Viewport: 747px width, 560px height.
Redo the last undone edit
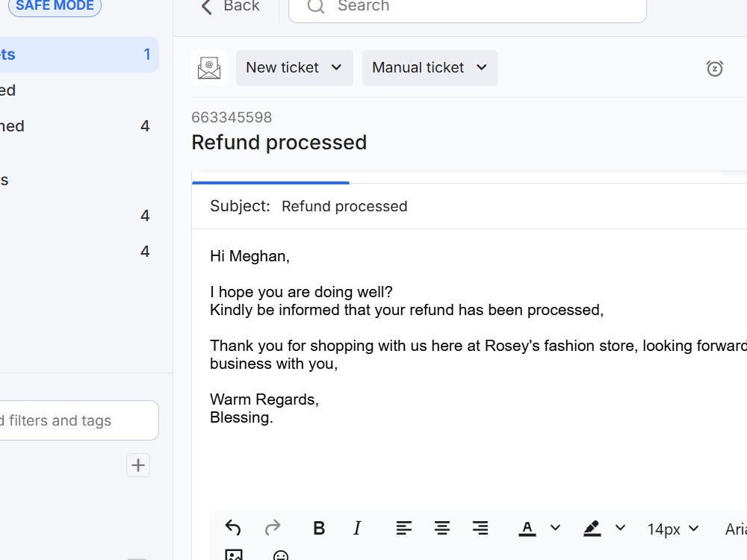(x=273, y=528)
